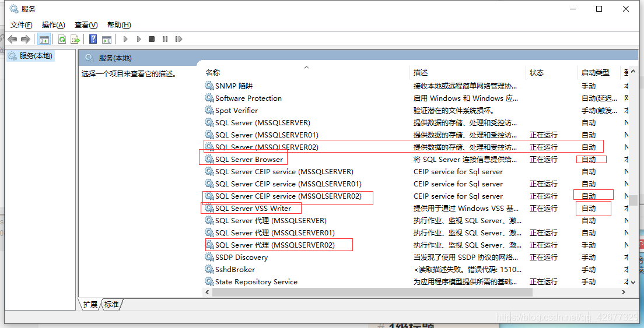Click the vertical scrollbar thumb
Viewport: 644px width, 328px height.
pos(633,200)
